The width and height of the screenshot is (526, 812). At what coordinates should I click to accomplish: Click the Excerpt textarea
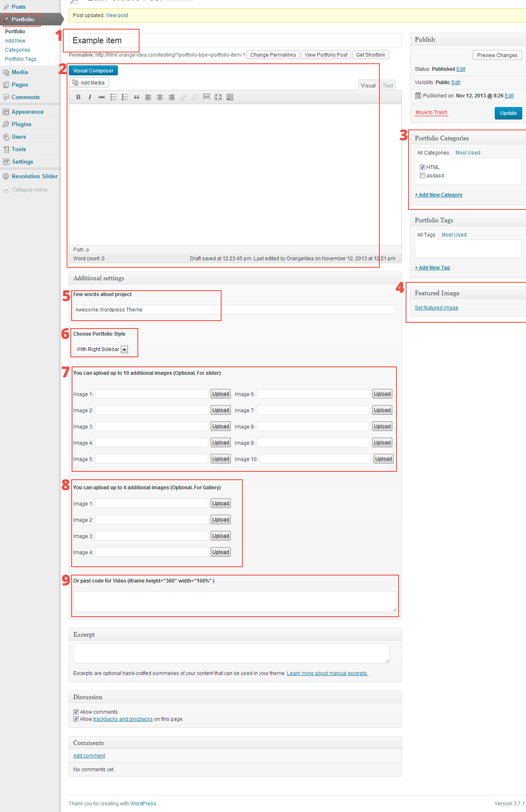pyautogui.click(x=232, y=653)
